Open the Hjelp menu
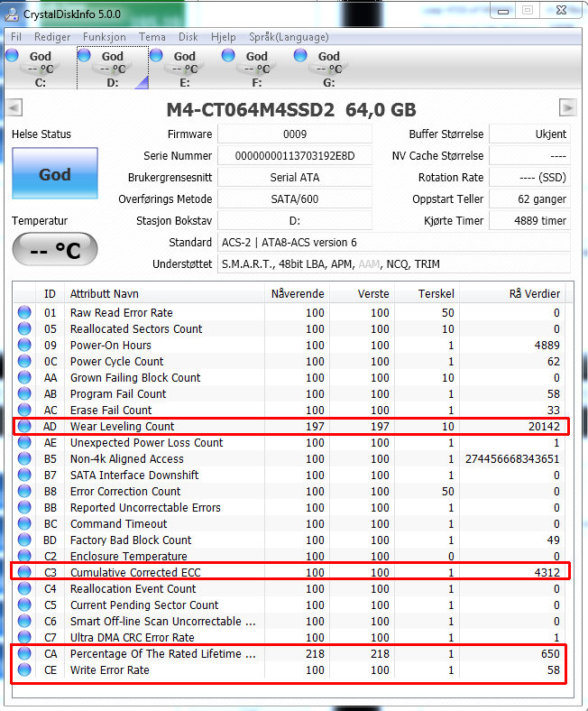This screenshot has width=588, height=711. pos(223,37)
